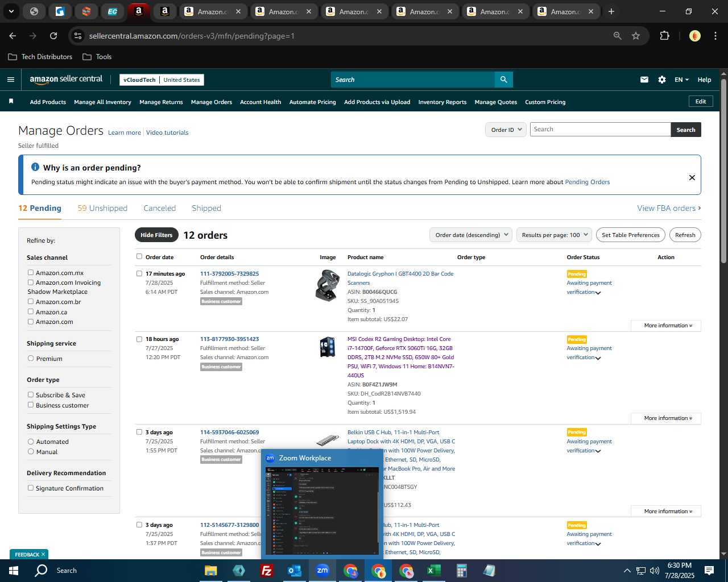
Task: Open Automate Pricing menu item
Action: point(312,102)
